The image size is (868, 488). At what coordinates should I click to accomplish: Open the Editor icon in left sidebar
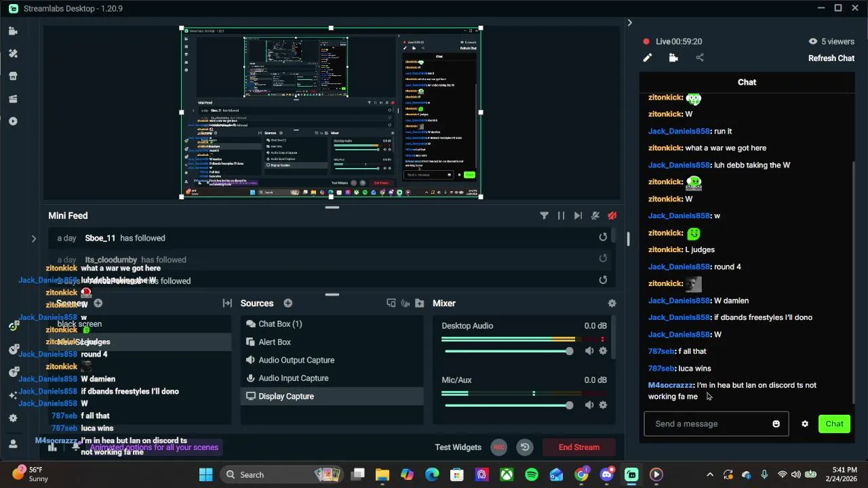tap(13, 31)
